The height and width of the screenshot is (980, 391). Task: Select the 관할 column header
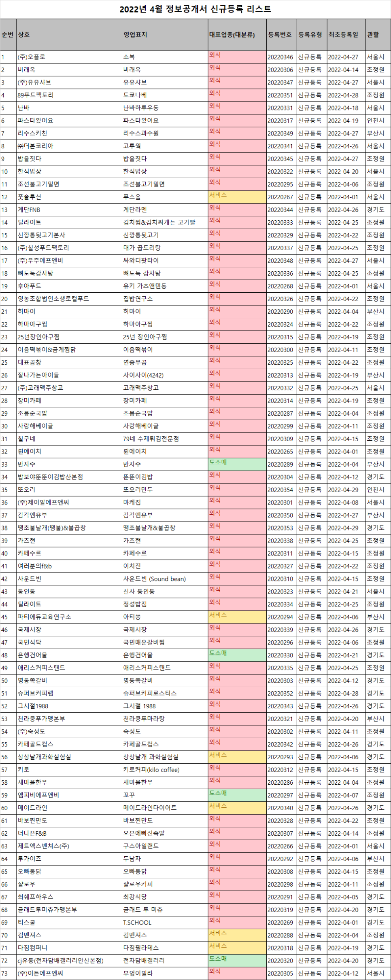378,35
